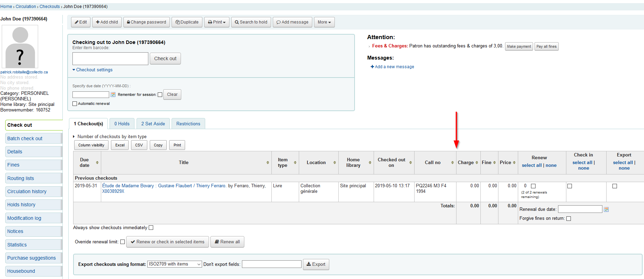Open the More dropdown menu
This screenshot has width=644, height=279.
tap(324, 22)
